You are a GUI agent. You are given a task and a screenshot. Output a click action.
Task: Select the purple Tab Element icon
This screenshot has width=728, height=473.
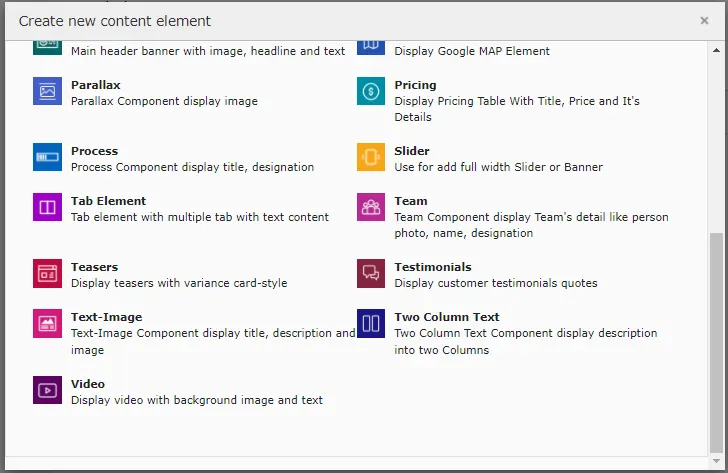[47, 207]
